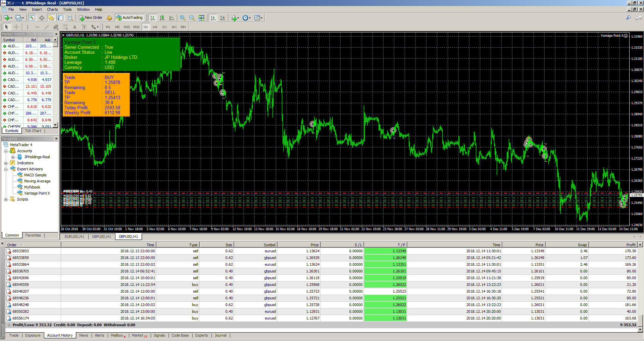The width and height of the screenshot is (644, 341).
Task: Click the New Order button
Action: pos(91,18)
